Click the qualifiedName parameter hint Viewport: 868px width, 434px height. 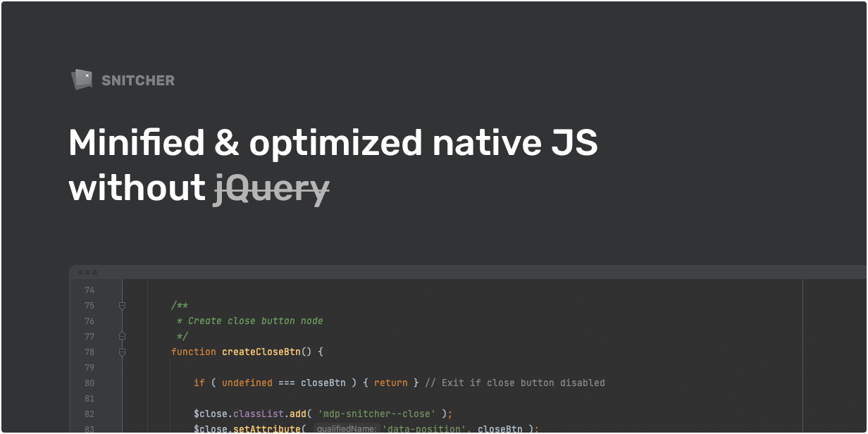346,428
